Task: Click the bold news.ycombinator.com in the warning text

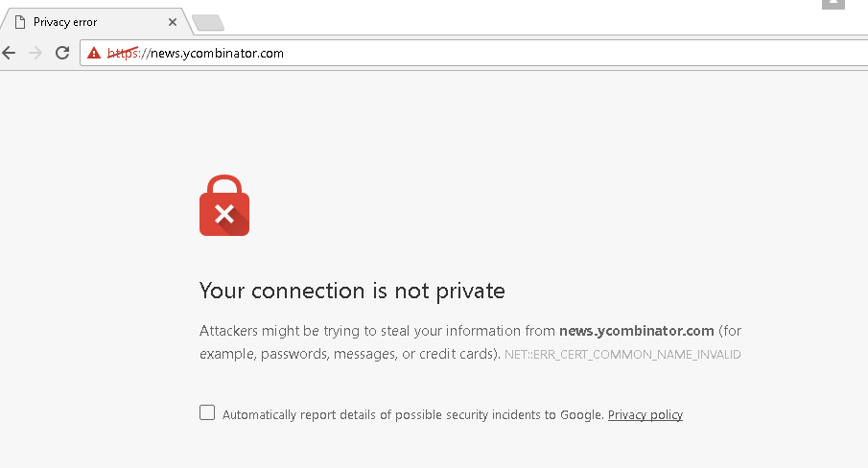Action: tap(636, 331)
